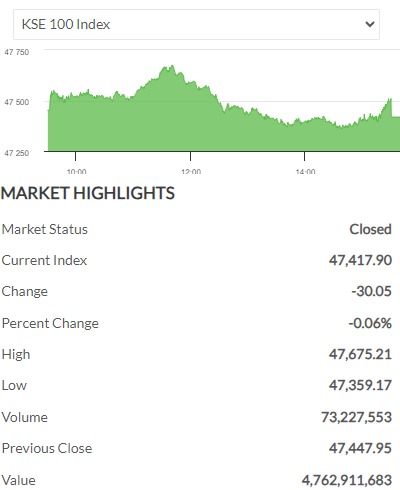
Task: Click the Previous Close value 47,447.95
Action: tap(360, 448)
